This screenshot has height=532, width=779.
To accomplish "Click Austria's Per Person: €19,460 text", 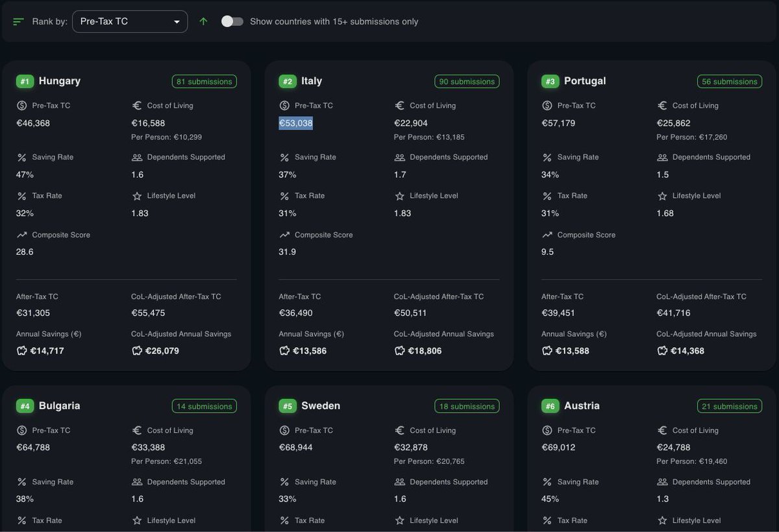I will click(x=692, y=461).
